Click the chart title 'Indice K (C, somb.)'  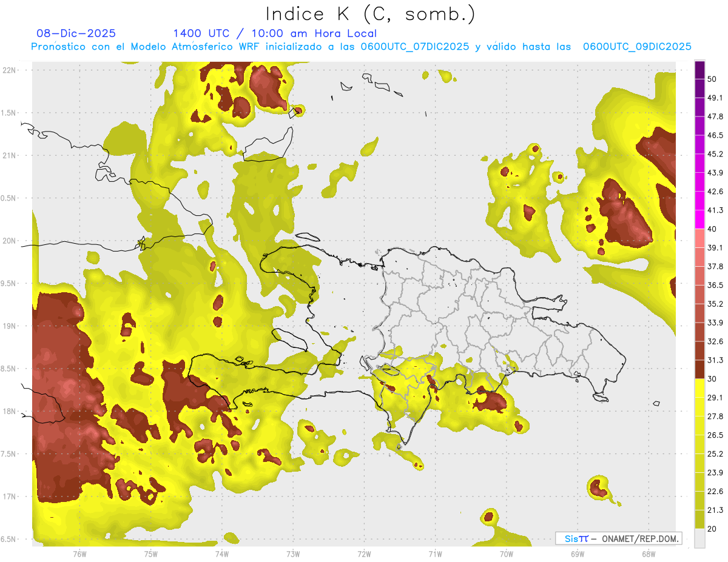370,13
